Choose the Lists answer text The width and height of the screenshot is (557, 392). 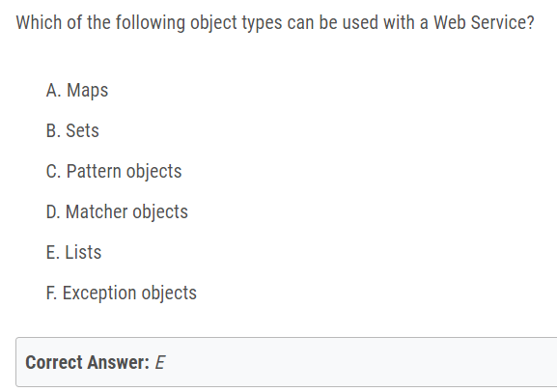pyautogui.click(x=83, y=252)
